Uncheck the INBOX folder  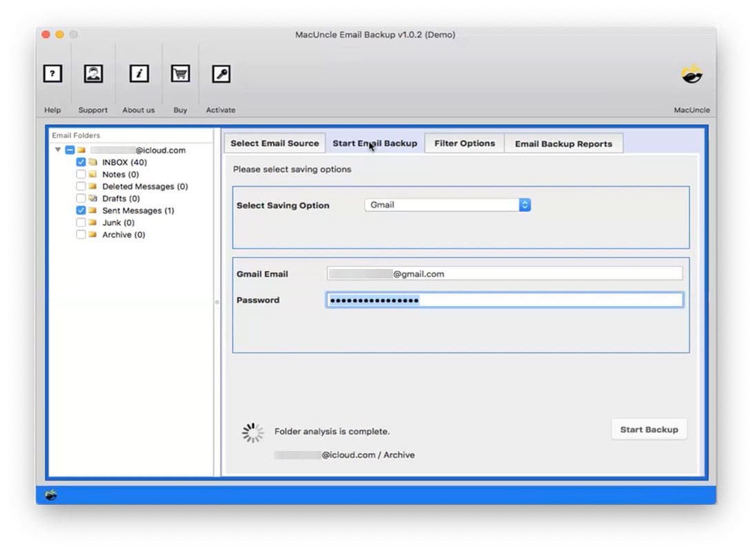(81, 162)
